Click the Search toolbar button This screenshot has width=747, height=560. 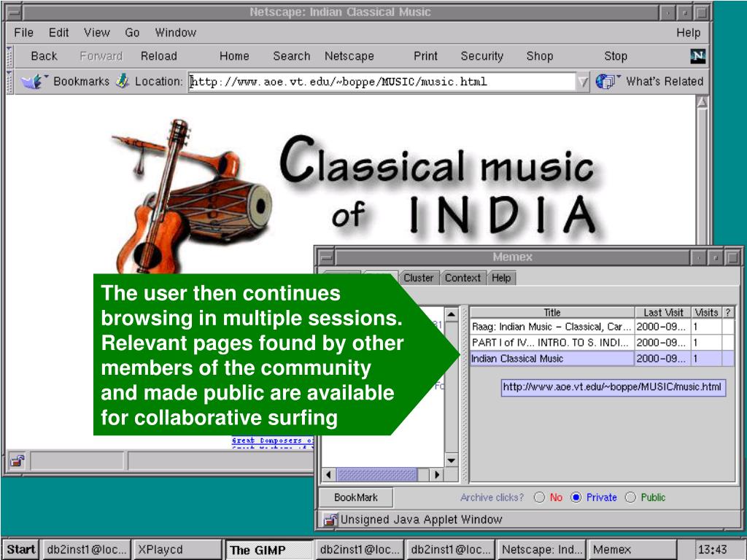pos(292,56)
